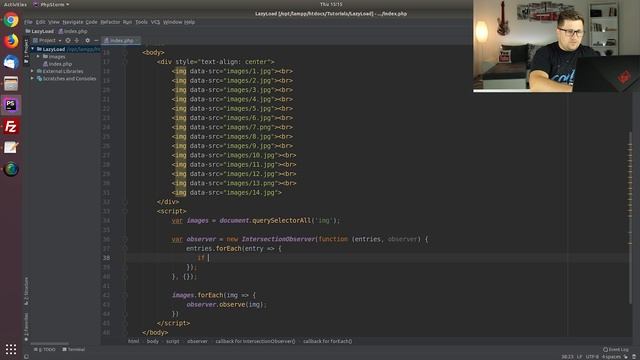640x360 pixels.
Task: Switch to PhpStorm dock icon
Action: (x=11, y=105)
